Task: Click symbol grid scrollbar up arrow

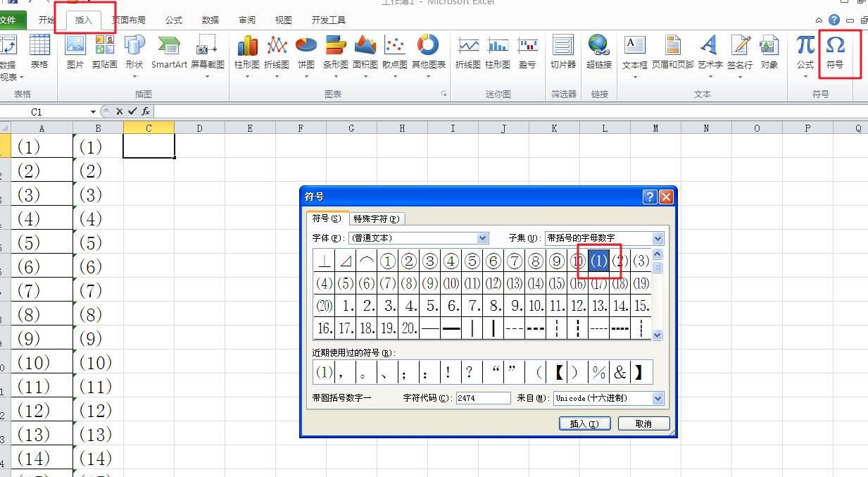Action: pyautogui.click(x=658, y=254)
